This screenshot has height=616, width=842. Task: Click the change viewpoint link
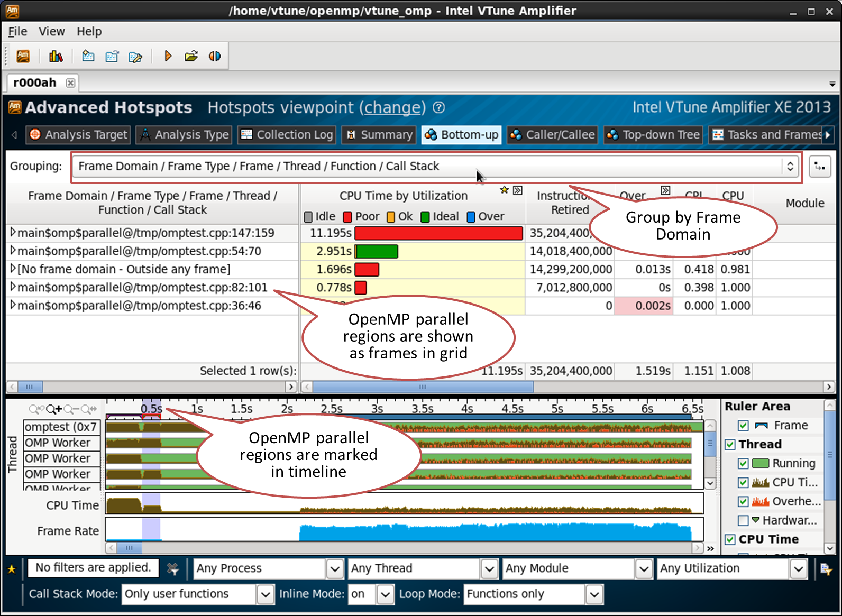(x=392, y=108)
